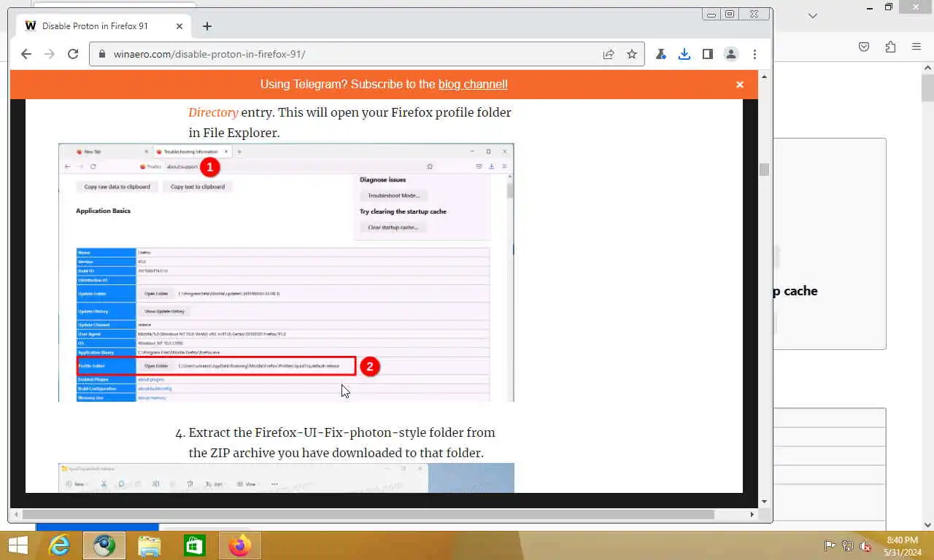The height and width of the screenshot is (560, 934).
Task: Open a new Chrome tab
Action: pyautogui.click(x=207, y=26)
